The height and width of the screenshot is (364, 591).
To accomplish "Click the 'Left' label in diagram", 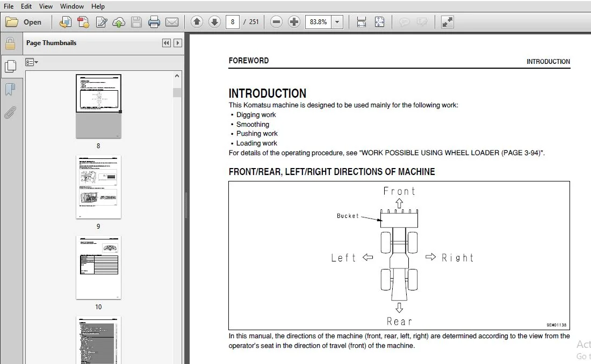I will (343, 258).
